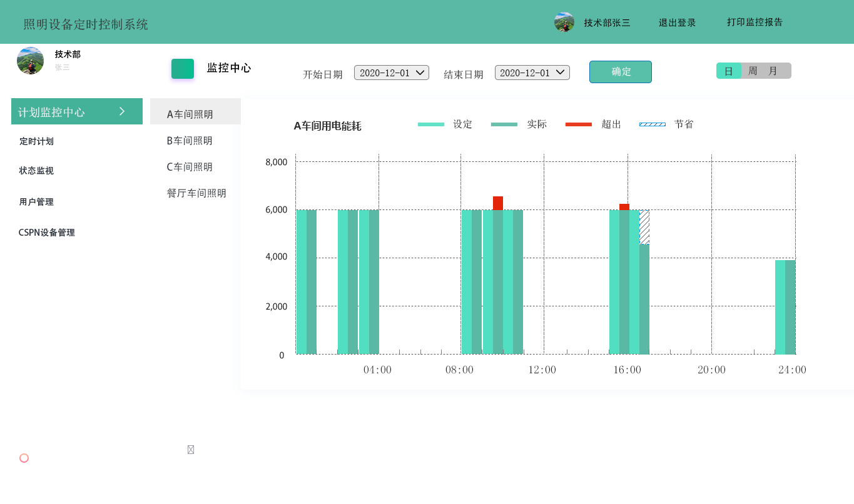Click the small placeholder icon below the workshop list
854x504 pixels.
click(x=191, y=450)
